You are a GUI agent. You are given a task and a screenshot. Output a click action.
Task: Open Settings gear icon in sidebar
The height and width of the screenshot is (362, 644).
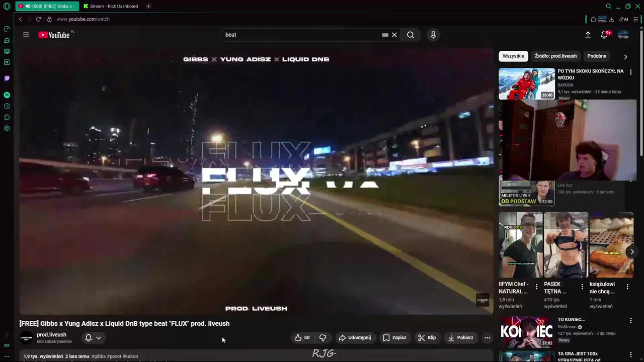coord(7,128)
